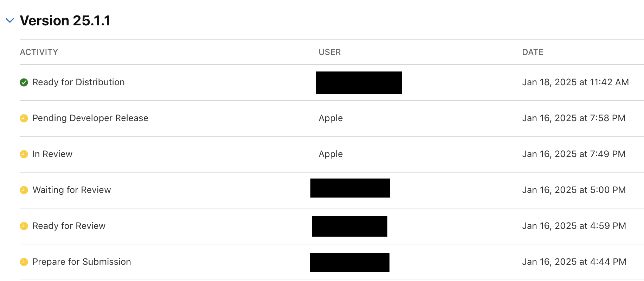Select the Ready for Distribution activity label
The width and height of the screenshot is (644, 281).
tap(78, 82)
